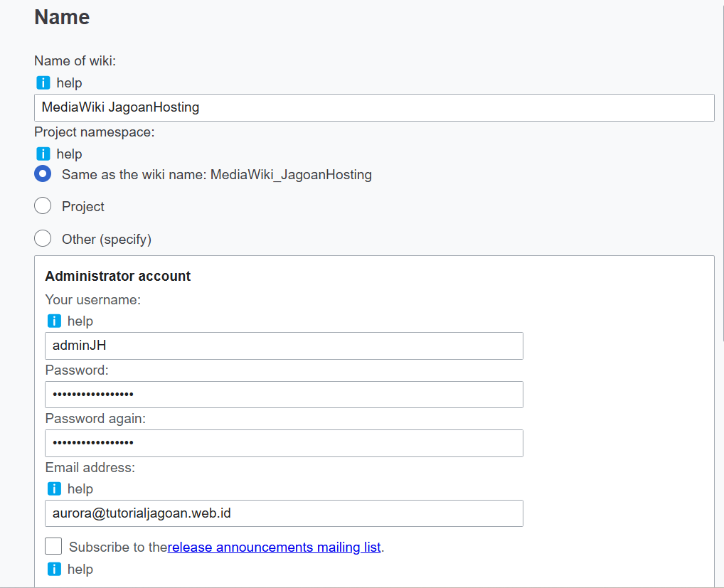Click the 'Name' page heading

62,17
